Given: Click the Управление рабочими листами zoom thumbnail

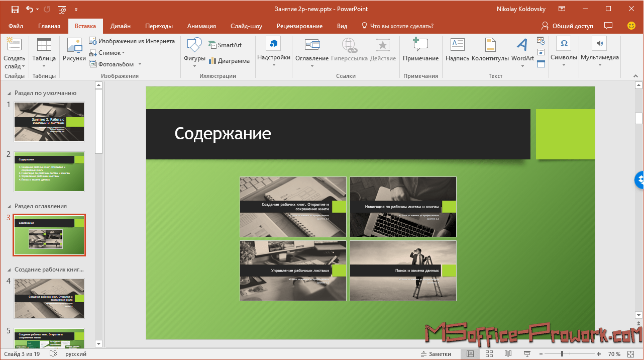Looking at the screenshot, I should point(293,271).
